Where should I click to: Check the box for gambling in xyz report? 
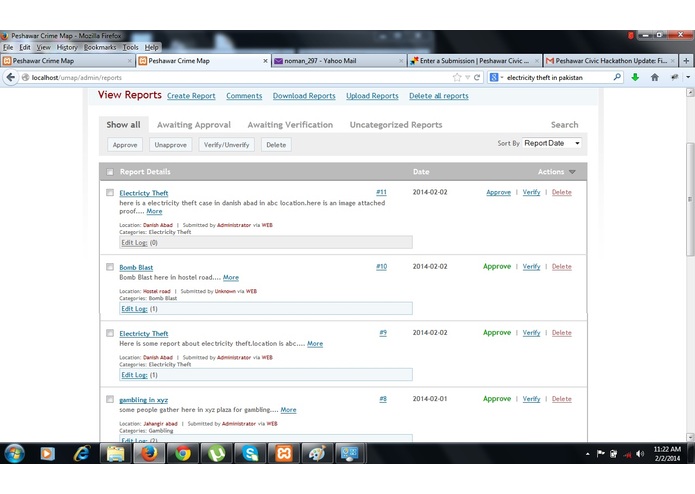click(110, 399)
